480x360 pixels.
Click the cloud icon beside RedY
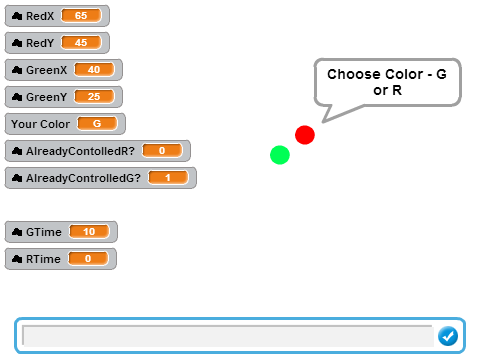click(17, 43)
